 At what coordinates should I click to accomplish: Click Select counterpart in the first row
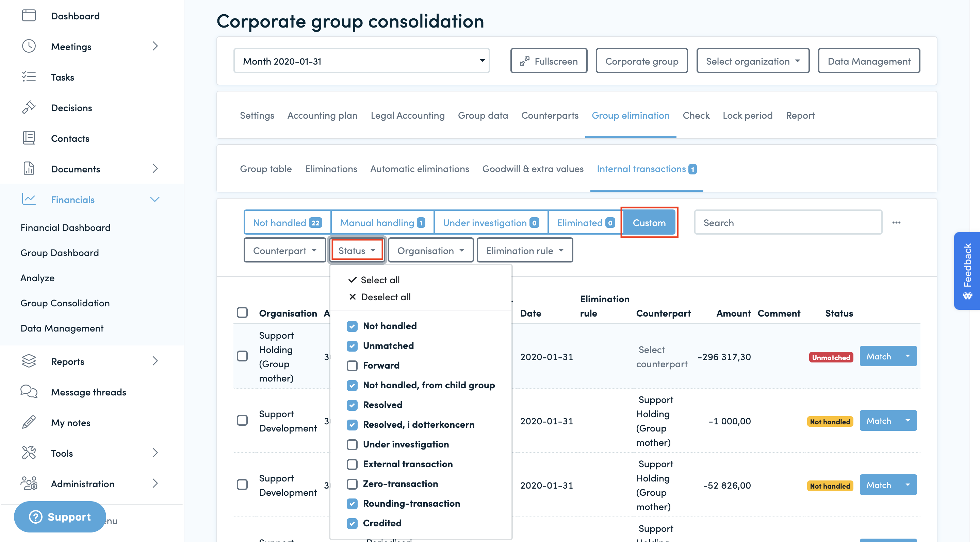[x=661, y=357]
